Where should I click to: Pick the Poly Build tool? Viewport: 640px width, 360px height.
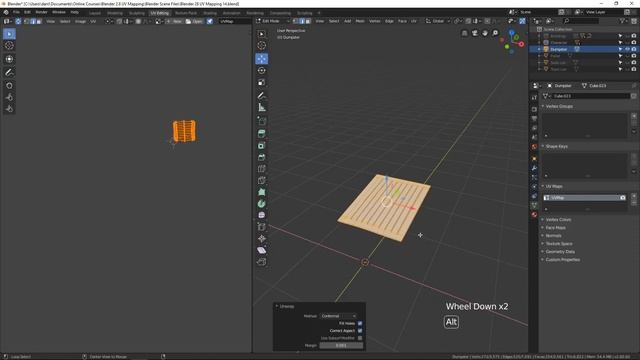(262, 192)
